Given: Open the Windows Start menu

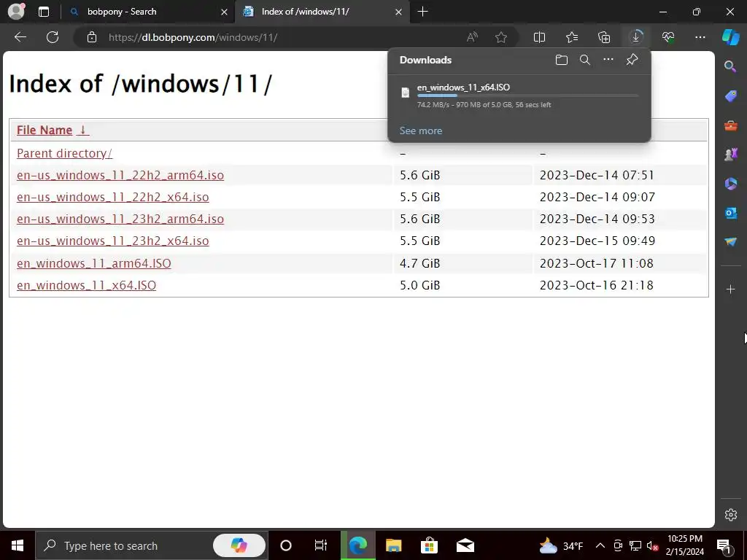Looking at the screenshot, I should tap(18, 545).
